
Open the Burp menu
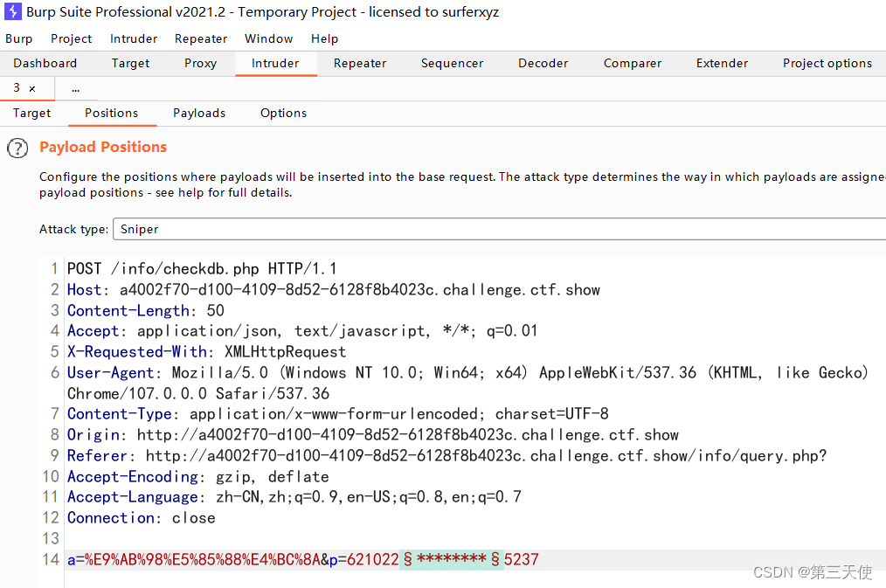[18, 38]
